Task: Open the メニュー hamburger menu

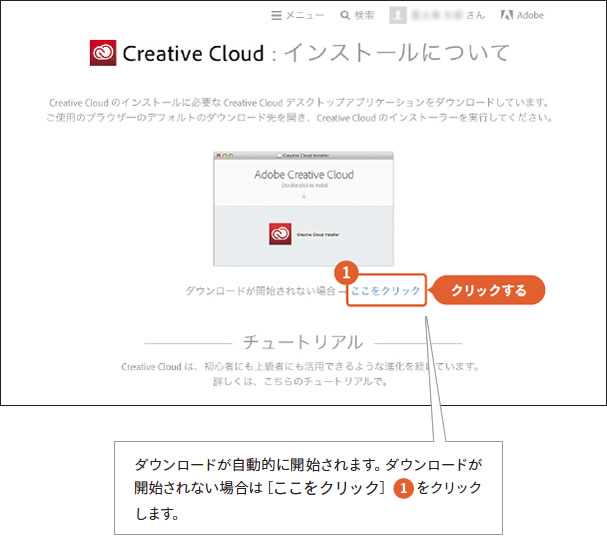Action: [x=297, y=15]
